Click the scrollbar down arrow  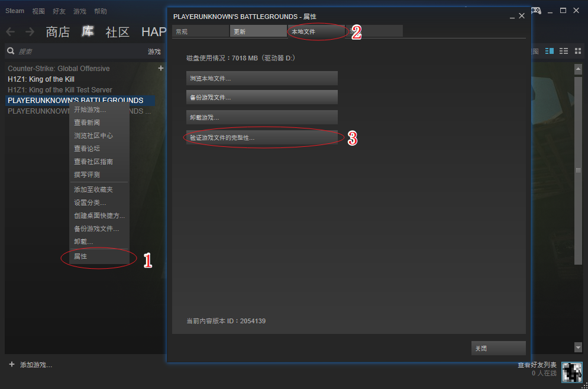click(578, 348)
